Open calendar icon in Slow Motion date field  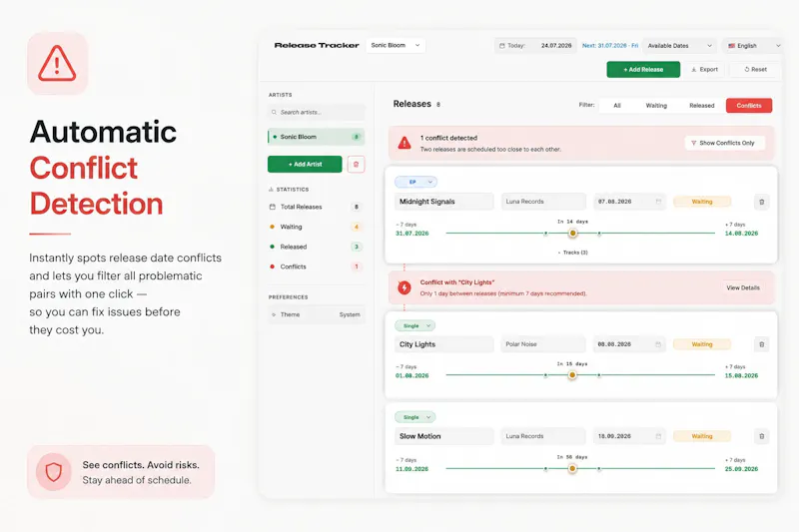[658, 436]
